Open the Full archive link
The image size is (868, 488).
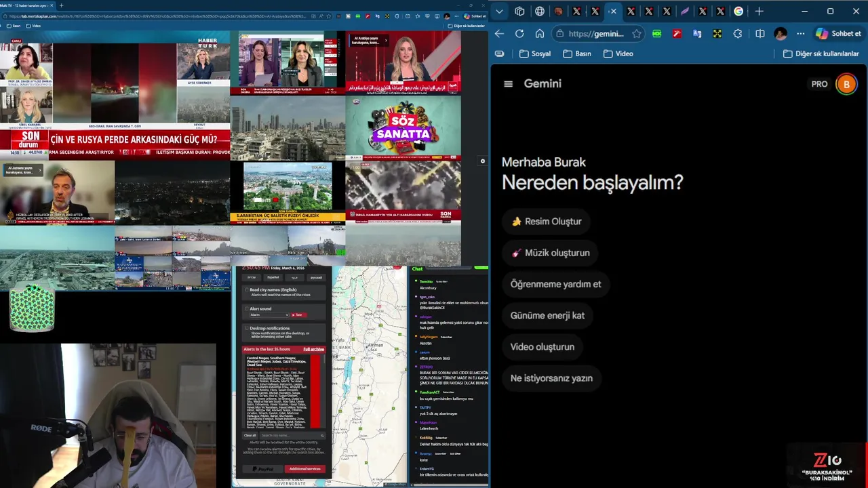tap(313, 349)
